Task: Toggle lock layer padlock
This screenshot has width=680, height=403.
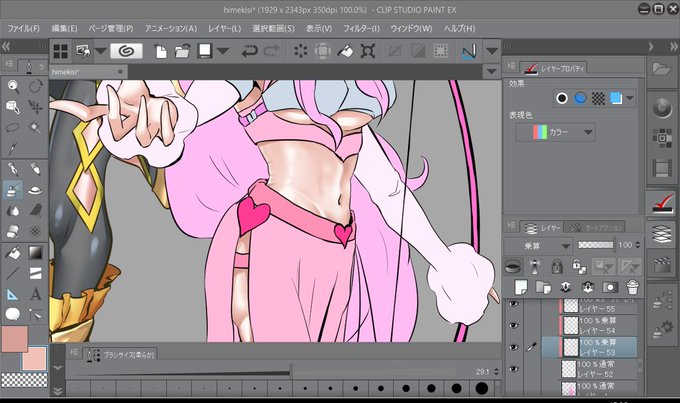Action: click(x=557, y=266)
